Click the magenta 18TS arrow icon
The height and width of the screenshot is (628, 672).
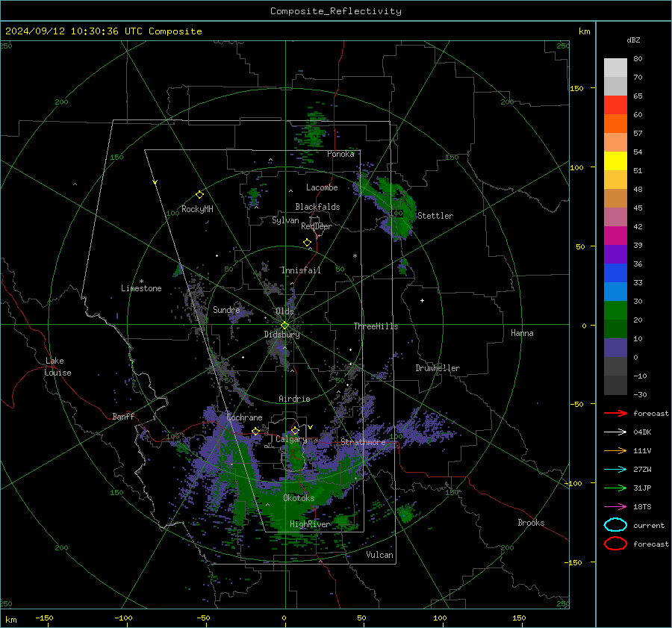point(615,507)
